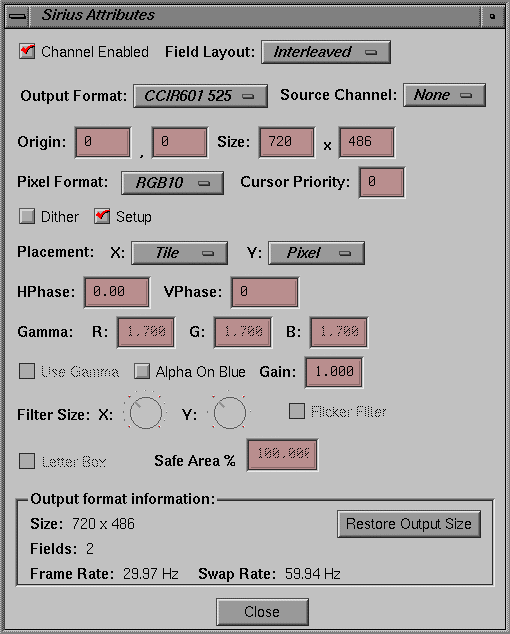The width and height of the screenshot is (510, 634).
Task: Click the maximize button in title bar
Action: click(492, 16)
